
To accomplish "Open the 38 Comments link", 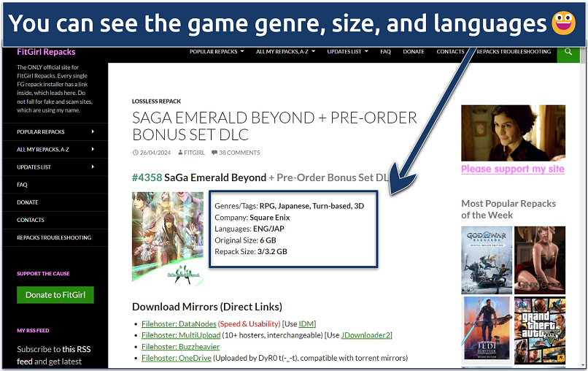I will [x=239, y=153].
